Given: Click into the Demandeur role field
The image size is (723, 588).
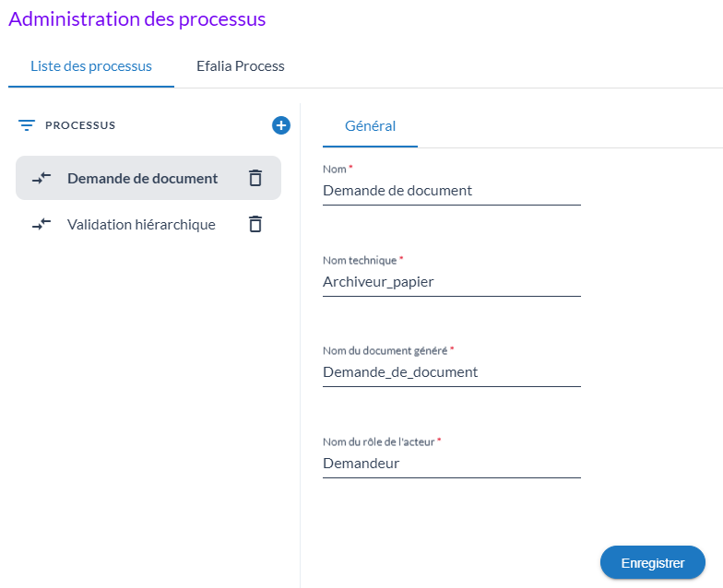Looking at the screenshot, I should pyautogui.click(x=451, y=464).
